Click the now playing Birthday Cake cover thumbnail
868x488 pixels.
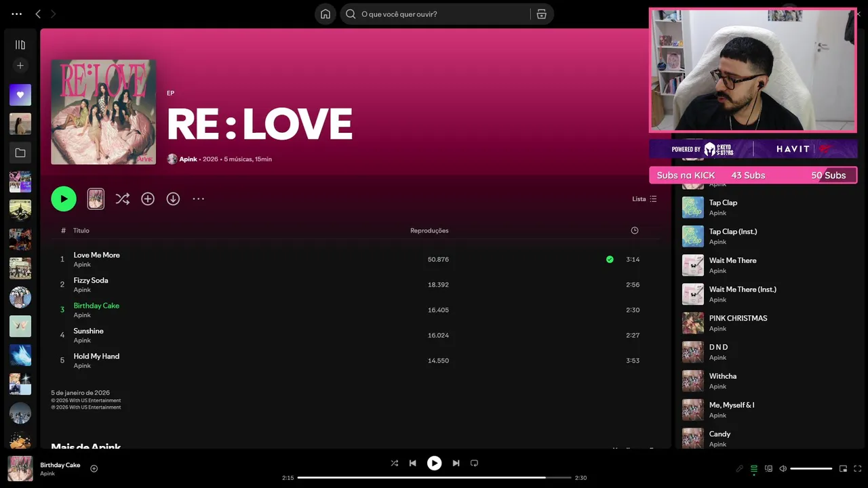[20, 468]
